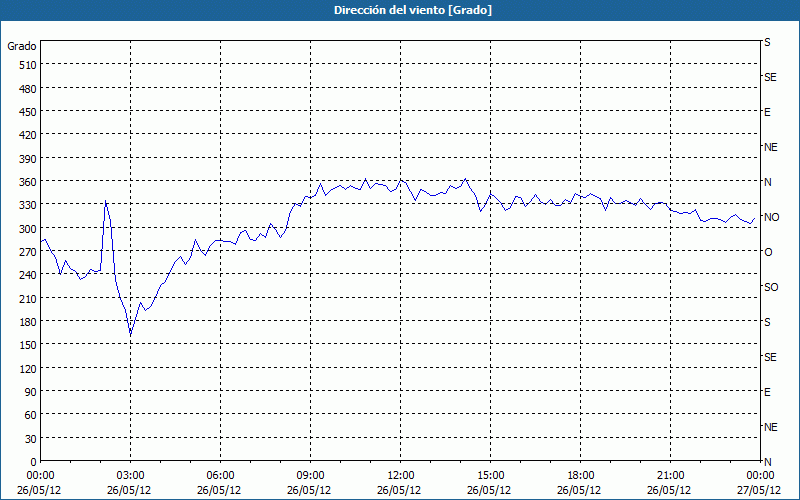Click the 26/05/12 date below 15:00

click(x=489, y=490)
